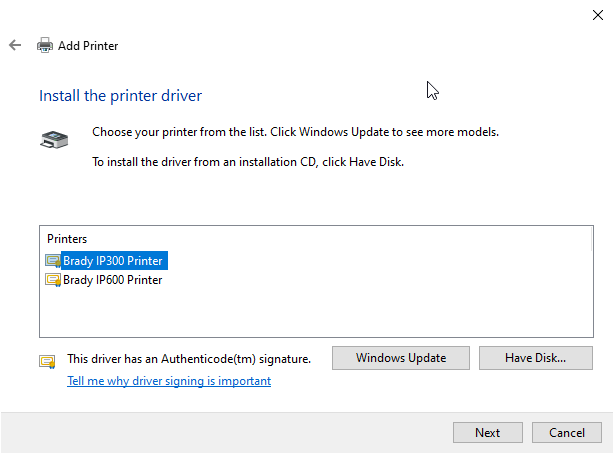
Task: Select Brady IP300 Printer from the list
Action: coord(112,261)
